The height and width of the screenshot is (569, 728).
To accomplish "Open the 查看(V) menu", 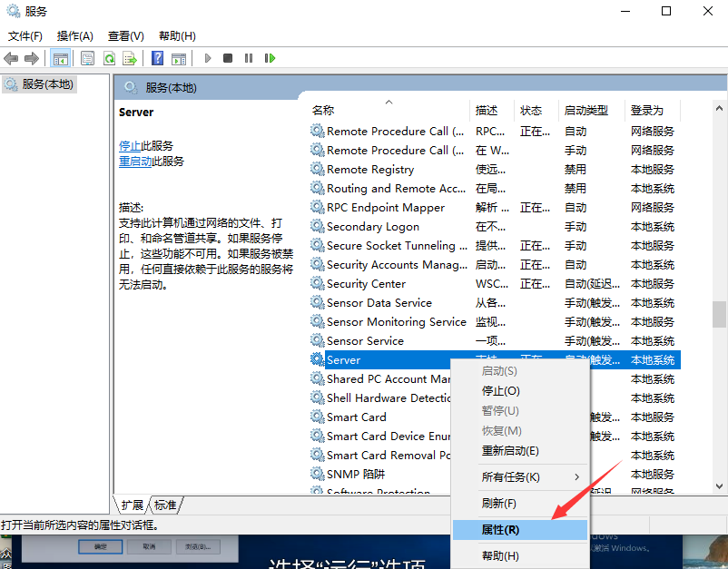I will [125, 36].
